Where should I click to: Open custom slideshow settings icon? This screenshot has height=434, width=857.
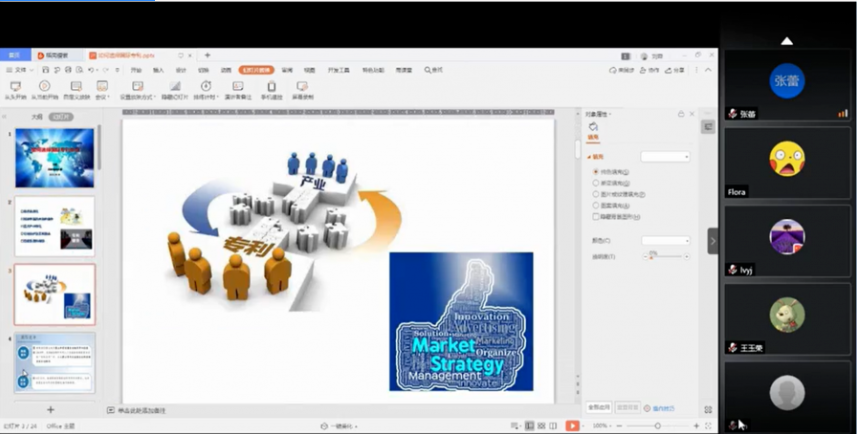point(76,86)
